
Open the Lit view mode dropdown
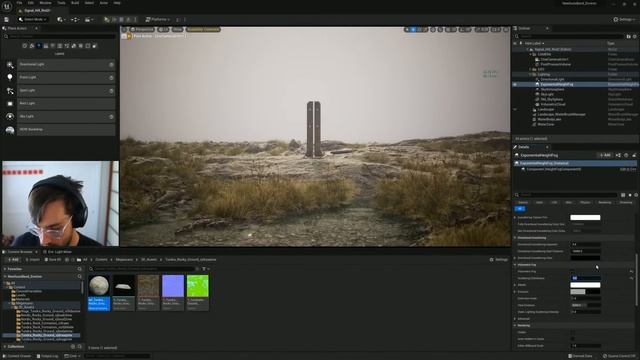pos(163,29)
